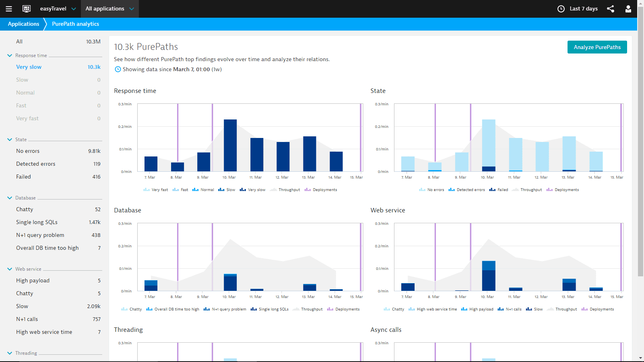The image size is (644, 362).
Task: Click the scrollbar down arrow
Action: [x=641, y=358]
